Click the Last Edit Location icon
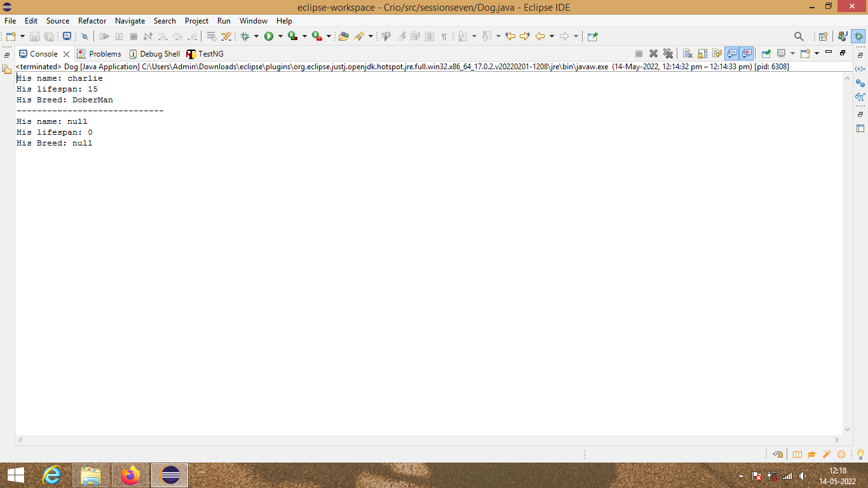 [x=510, y=36]
